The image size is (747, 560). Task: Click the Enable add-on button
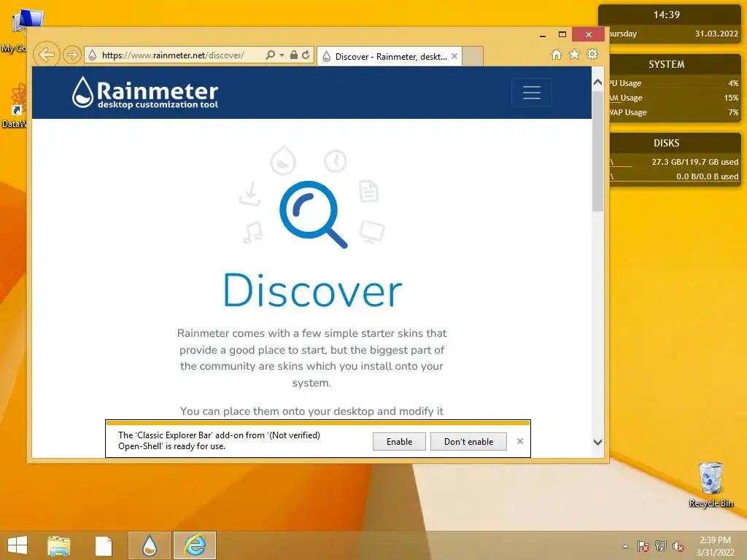click(x=399, y=441)
